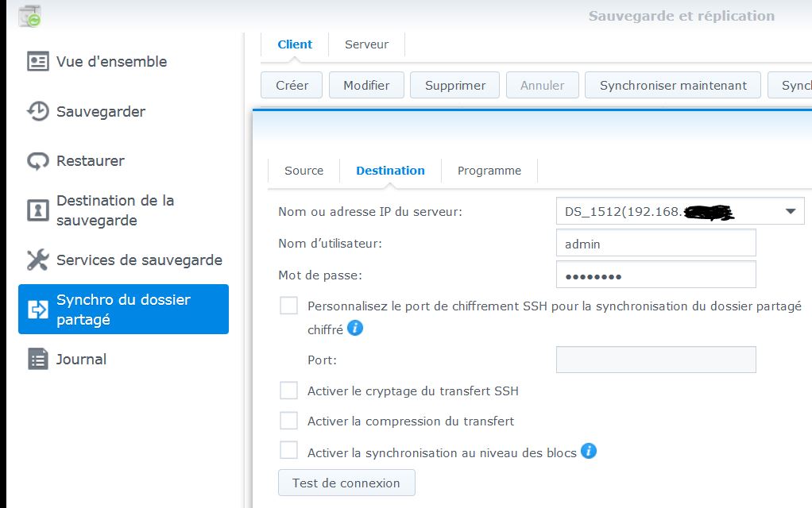Click the Services de sauvegarde wrench icon
The image size is (812, 508).
click(38, 260)
